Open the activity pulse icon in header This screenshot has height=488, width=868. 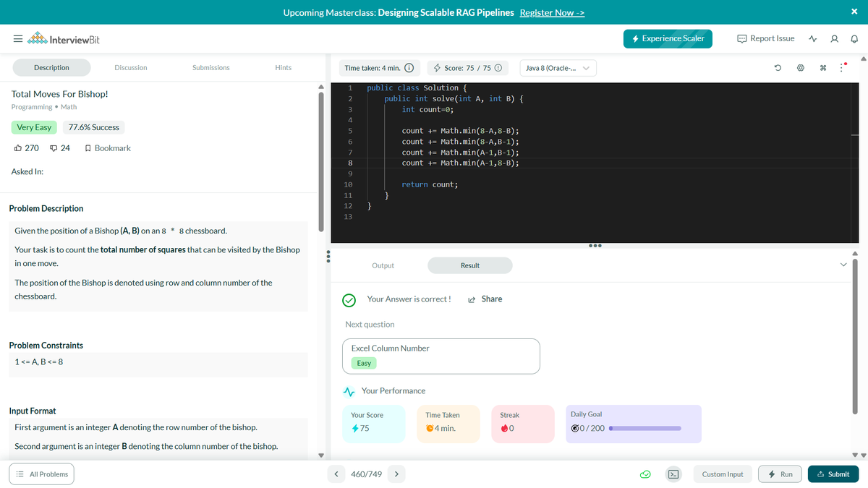point(814,39)
